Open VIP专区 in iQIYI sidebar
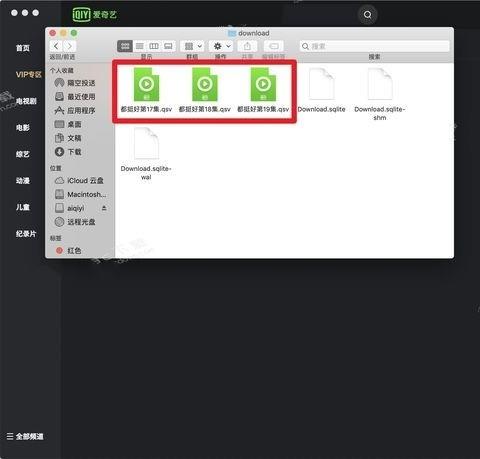The width and height of the screenshot is (480, 459). (x=29, y=74)
